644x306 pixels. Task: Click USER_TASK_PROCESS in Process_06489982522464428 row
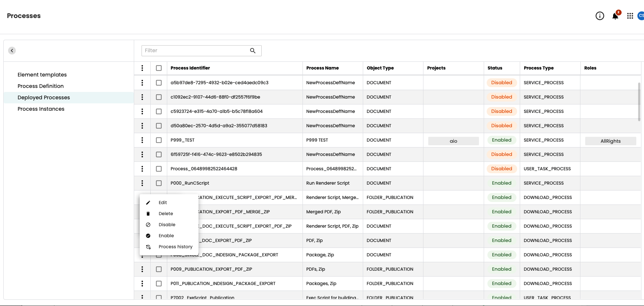click(x=547, y=169)
